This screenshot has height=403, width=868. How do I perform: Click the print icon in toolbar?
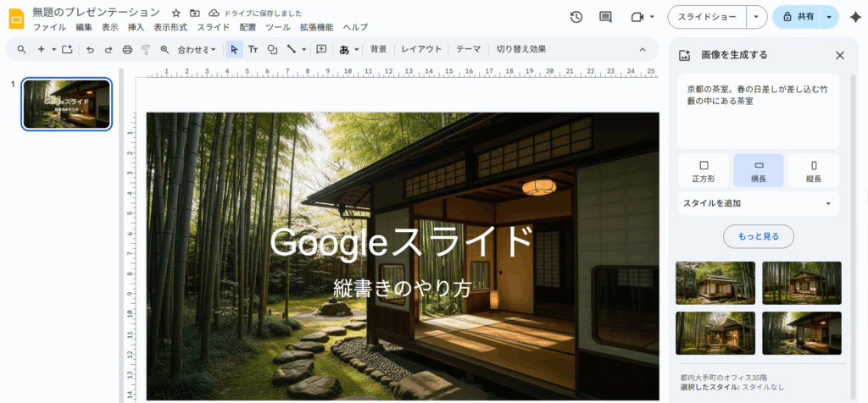tap(127, 49)
